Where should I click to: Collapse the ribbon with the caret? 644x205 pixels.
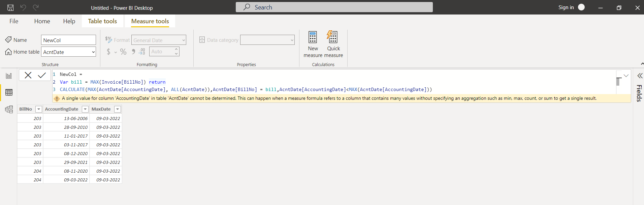click(x=642, y=64)
